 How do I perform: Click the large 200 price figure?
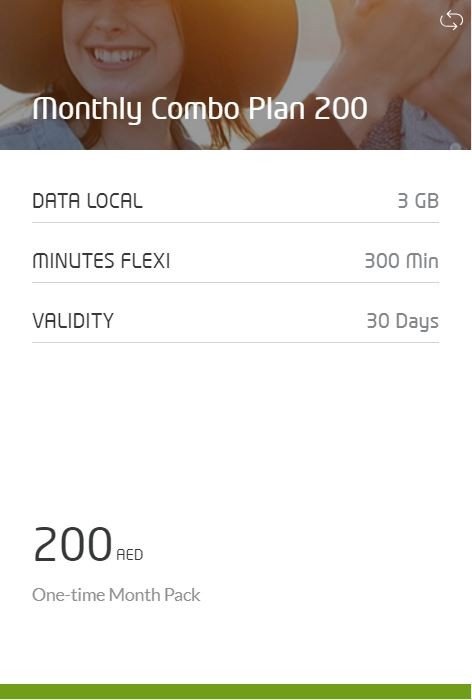[x=72, y=544]
